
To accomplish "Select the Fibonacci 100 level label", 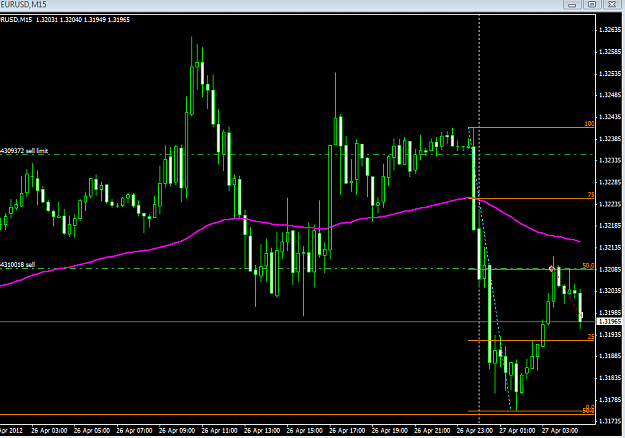I will click(589, 124).
